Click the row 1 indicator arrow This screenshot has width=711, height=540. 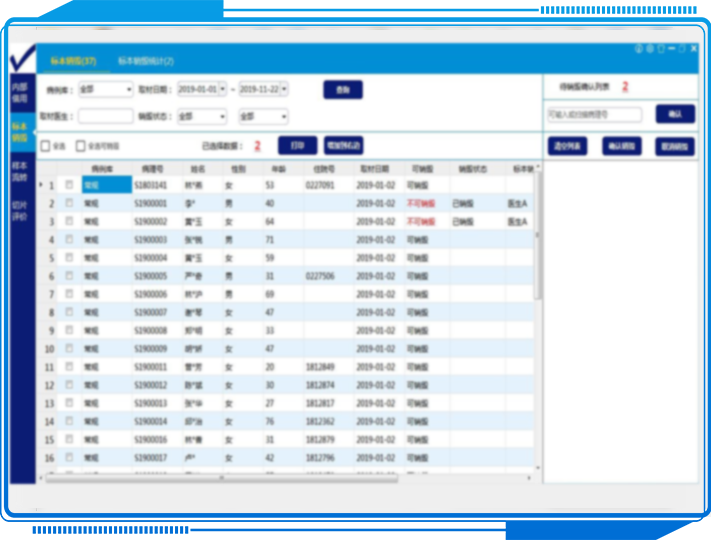click(x=41, y=185)
